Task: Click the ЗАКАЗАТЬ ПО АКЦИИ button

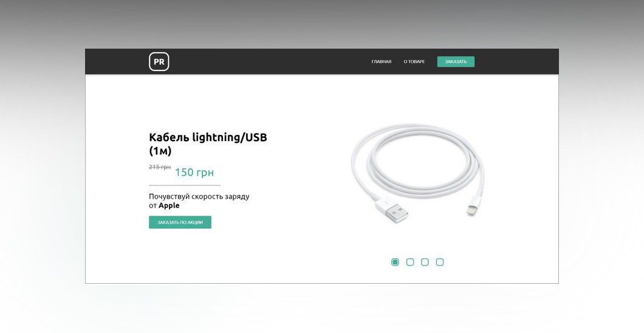Action: point(180,222)
